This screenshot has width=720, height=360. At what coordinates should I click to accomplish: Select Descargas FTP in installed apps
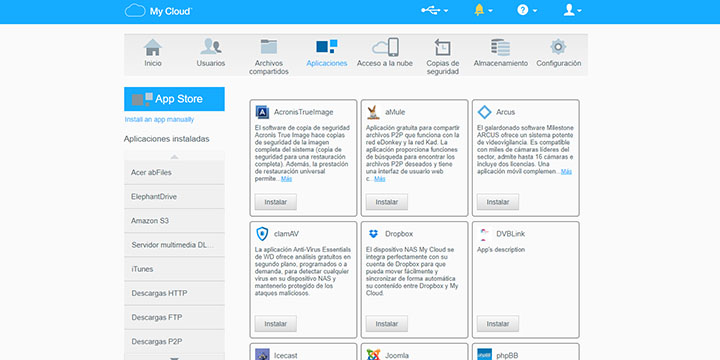(174, 317)
